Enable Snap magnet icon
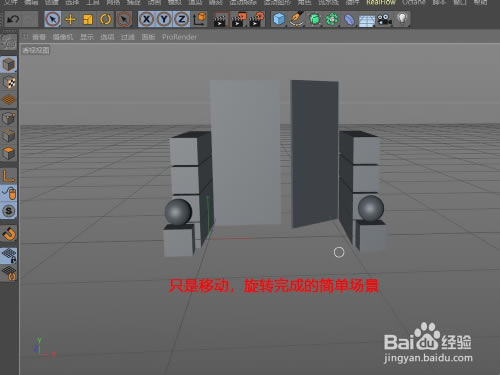Screen dimensions: 500x375 tap(9, 233)
